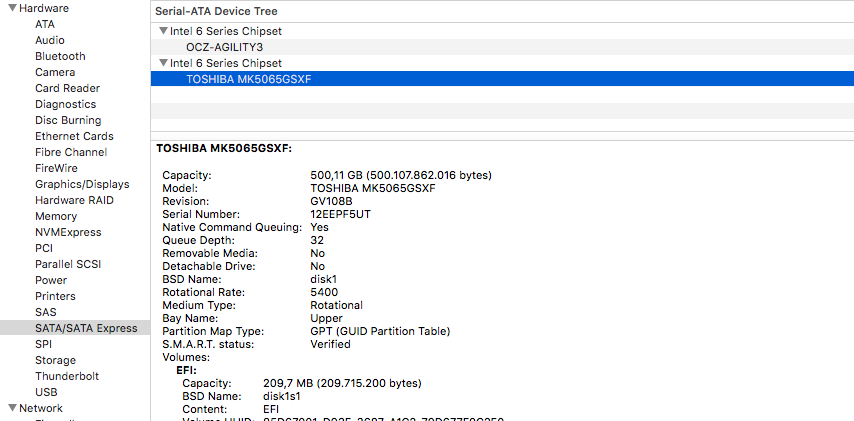
Task: Collapse the Hardware section triangle
Action: [x=13, y=8]
